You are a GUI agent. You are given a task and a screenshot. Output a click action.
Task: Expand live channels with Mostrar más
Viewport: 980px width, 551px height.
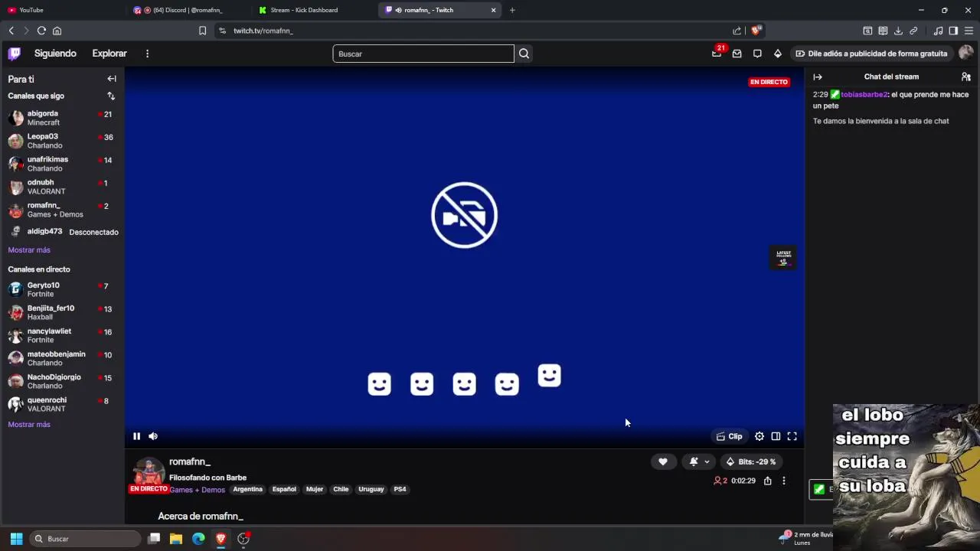click(29, 425)
